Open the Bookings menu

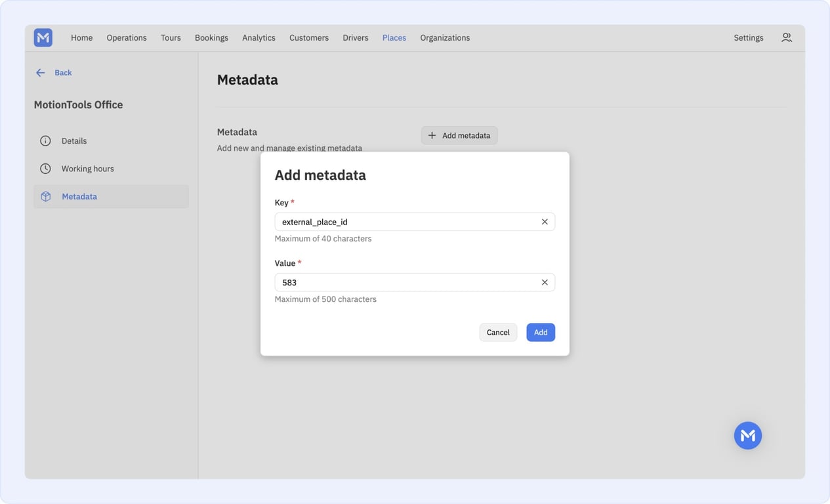click(x=211, y=37)
